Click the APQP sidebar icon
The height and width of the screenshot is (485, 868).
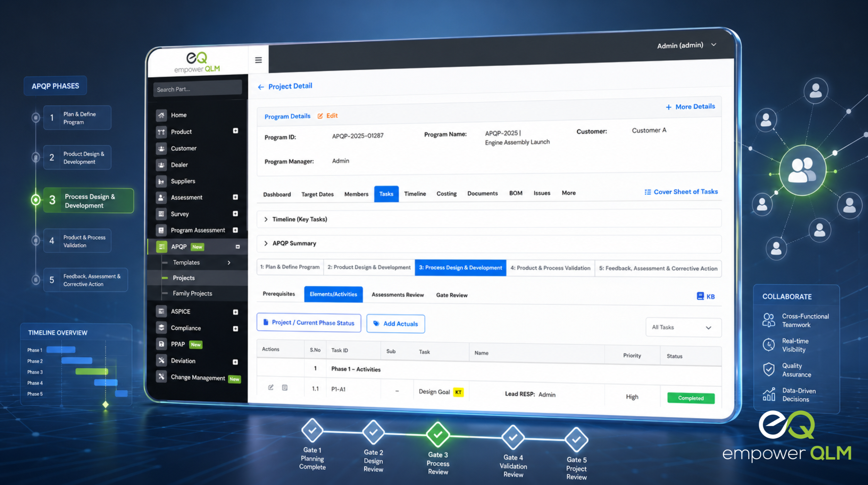coord(161,246)
